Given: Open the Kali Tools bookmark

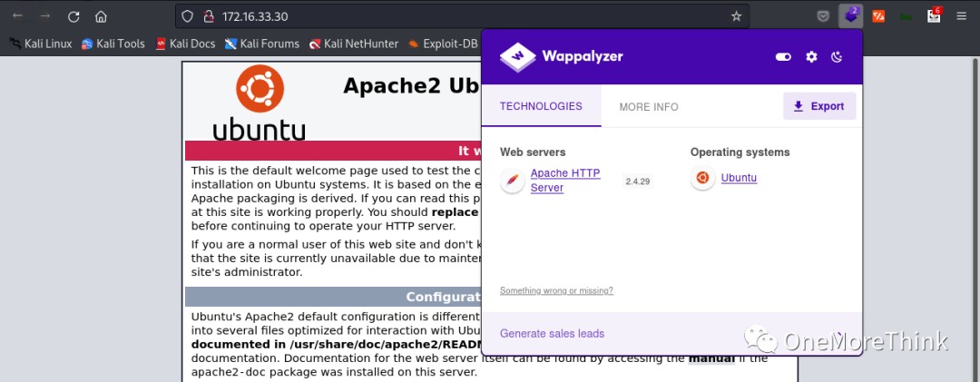Looking at the screenshot, I should (x=113, y=44).
